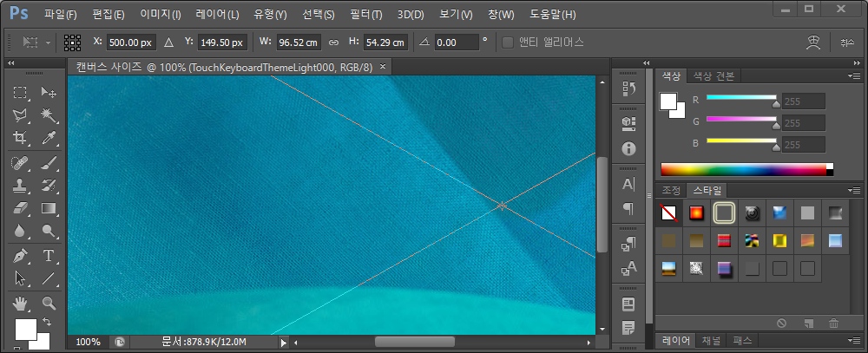This screenshot has width=868, height=353.
Task: Delete style with trash button
Action: click(833, 324)
